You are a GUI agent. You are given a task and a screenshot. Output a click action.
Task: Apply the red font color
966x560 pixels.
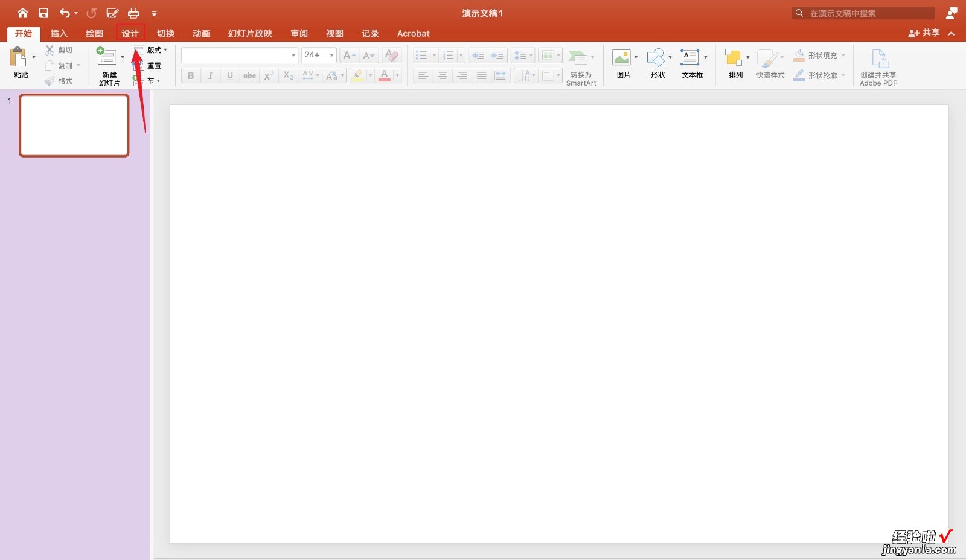click(x=385, y=75)
